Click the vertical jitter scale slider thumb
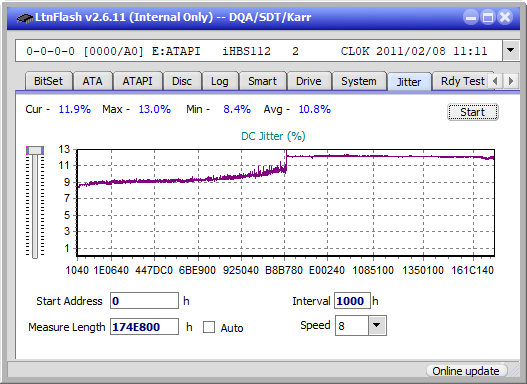The image size is (527, 384). (x=35, y=150)
